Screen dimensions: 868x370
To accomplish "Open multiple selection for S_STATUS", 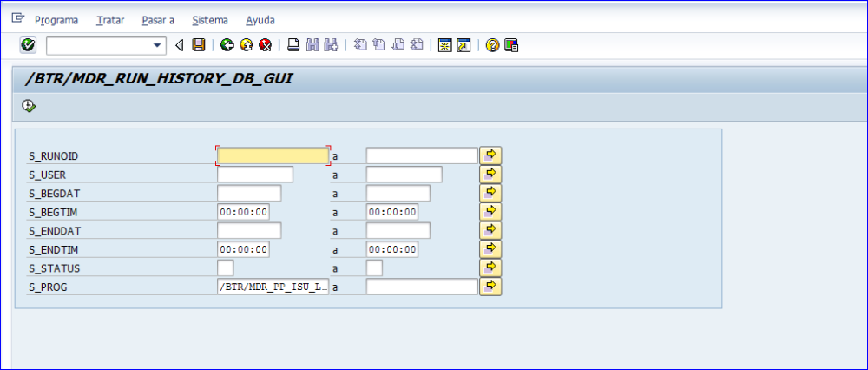I will click(490, 268).
